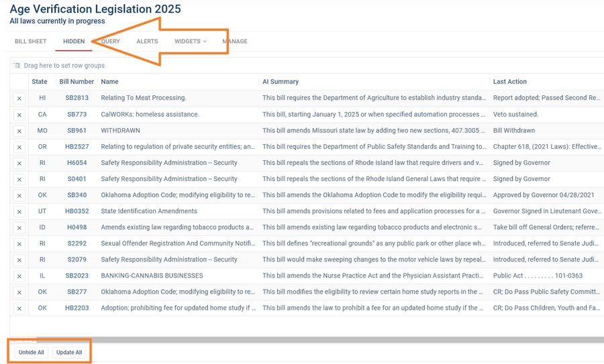Switch to the Bill Sheet tab
604x364 pixels.
(31, 42)
